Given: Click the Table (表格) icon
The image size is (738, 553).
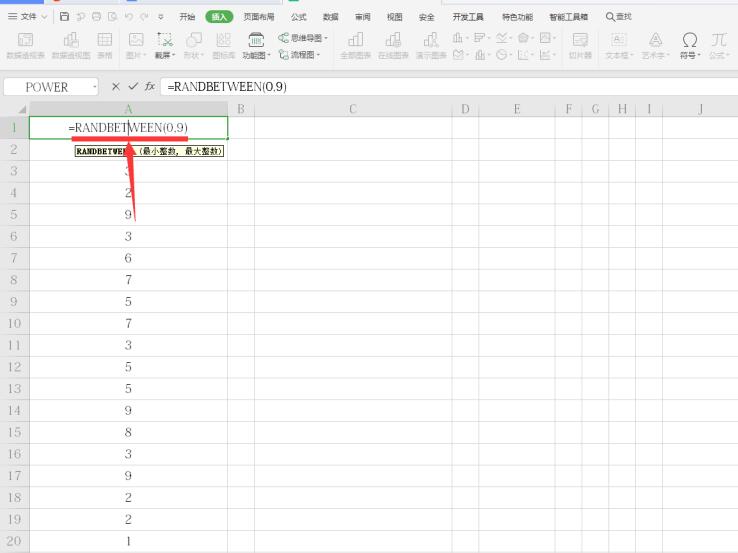Looking at the screenshot, I should click(x=104, y=46).
